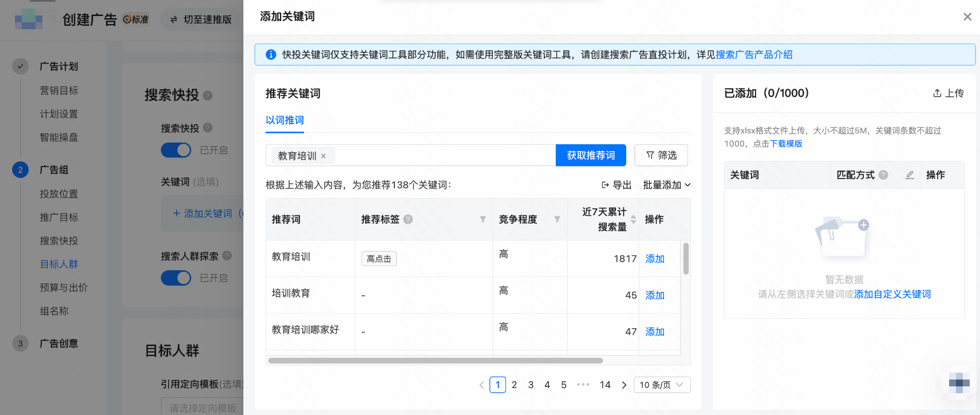Click the help icon beside 搜索人群探索

pos(227,256)
